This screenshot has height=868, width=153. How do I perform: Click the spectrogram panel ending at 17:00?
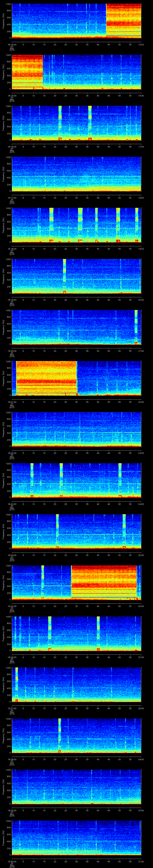click(77, 123)
